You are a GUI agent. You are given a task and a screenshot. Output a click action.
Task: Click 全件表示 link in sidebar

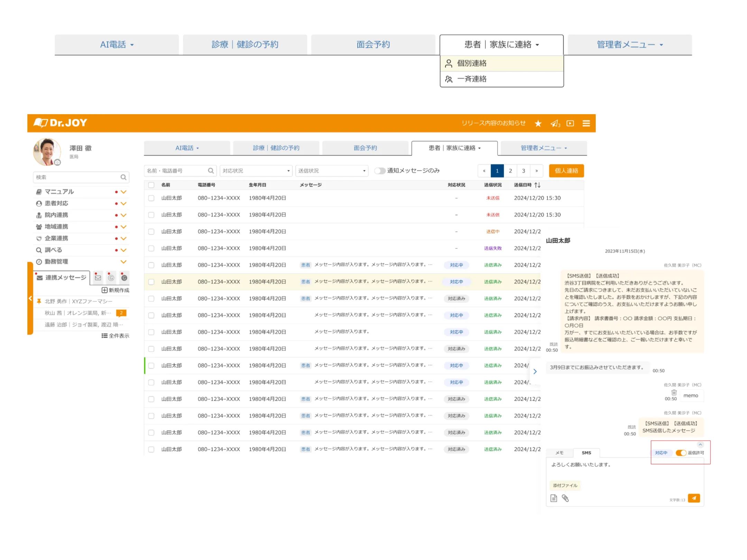[116, 336]
